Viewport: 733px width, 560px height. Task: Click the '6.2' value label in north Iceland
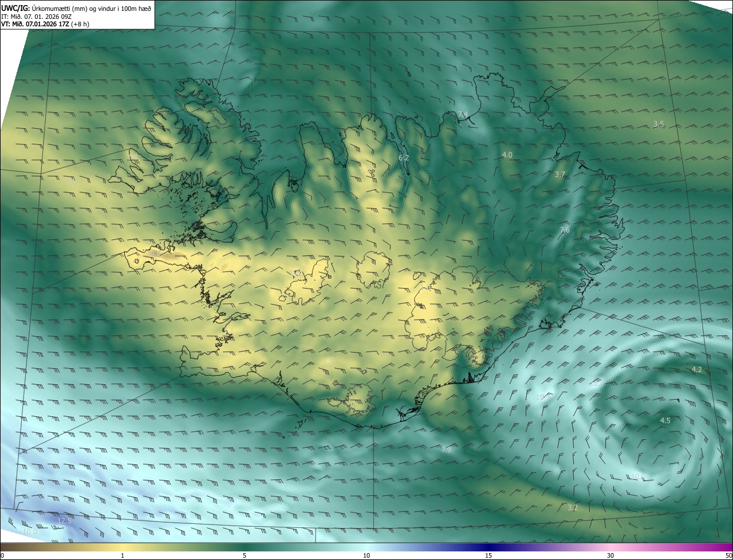[x=404, y=157]
